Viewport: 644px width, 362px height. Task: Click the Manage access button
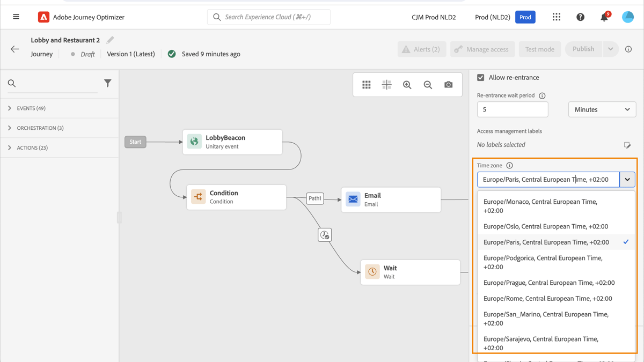(482, 49)
